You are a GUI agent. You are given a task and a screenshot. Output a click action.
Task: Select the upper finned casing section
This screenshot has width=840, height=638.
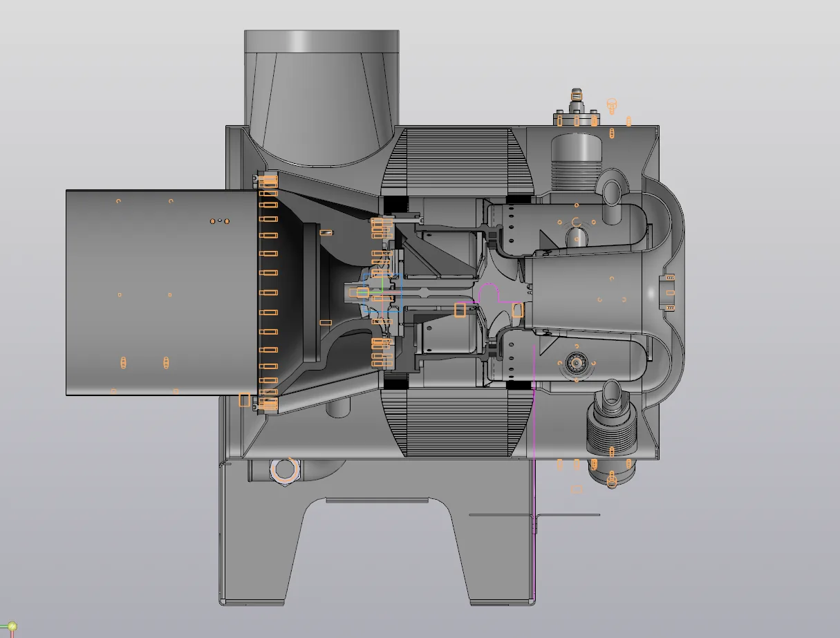pyautogui.click(x=456, y=160)
